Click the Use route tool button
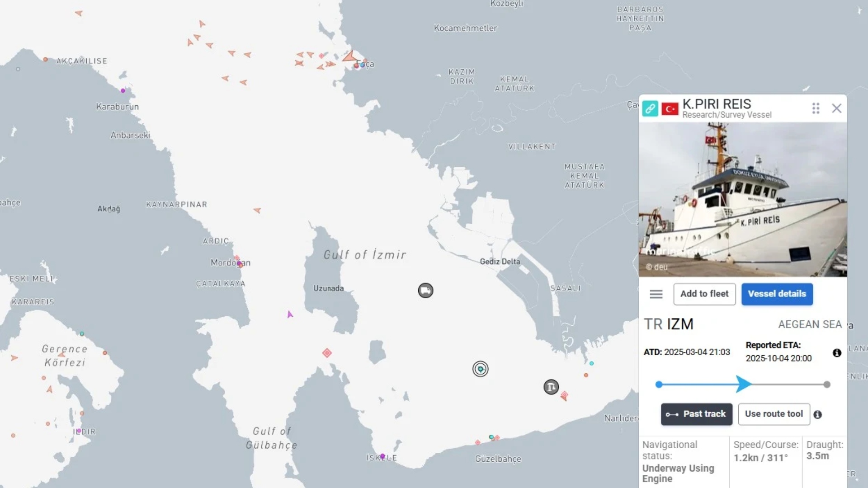868x488 pixels. pos(774,414)
